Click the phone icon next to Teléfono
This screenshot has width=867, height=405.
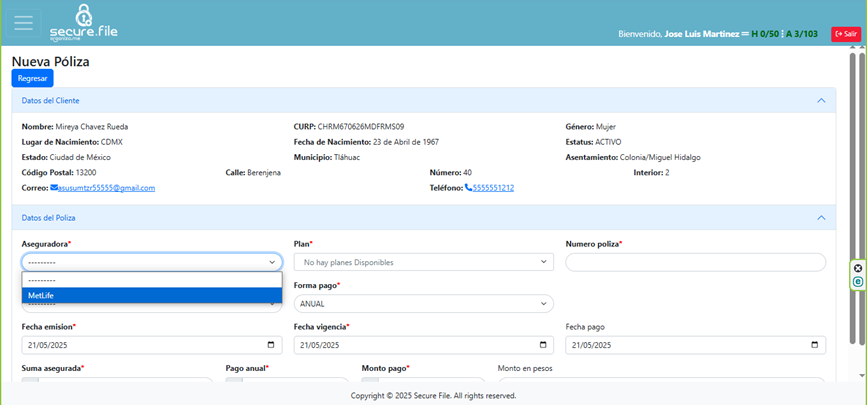click(468, 188)
